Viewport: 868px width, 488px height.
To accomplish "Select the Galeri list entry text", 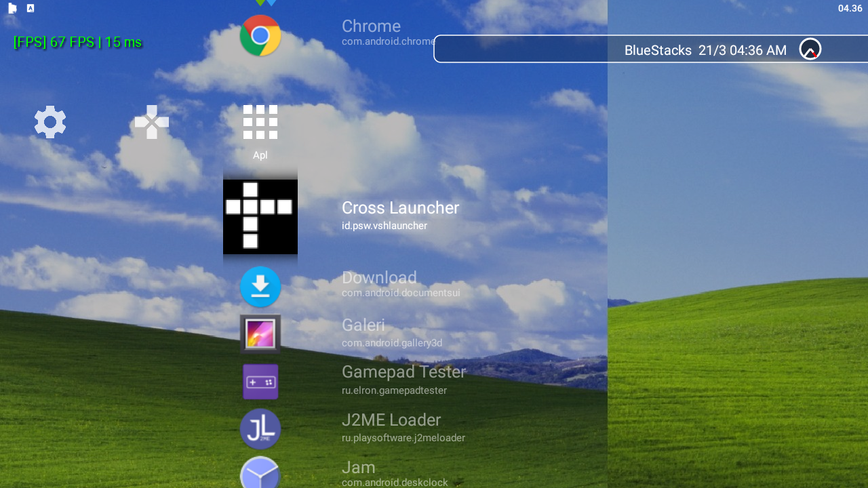I will point(363,325).
